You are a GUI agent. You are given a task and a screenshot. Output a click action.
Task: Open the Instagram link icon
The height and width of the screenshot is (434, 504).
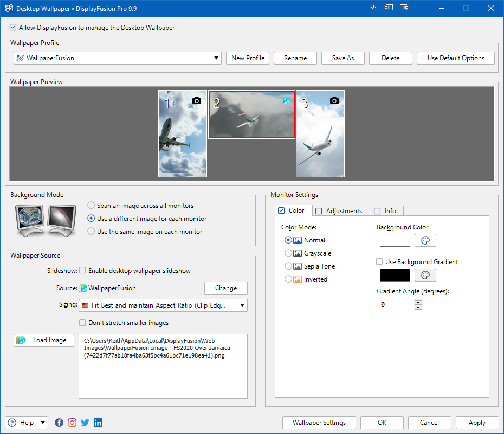72,423
